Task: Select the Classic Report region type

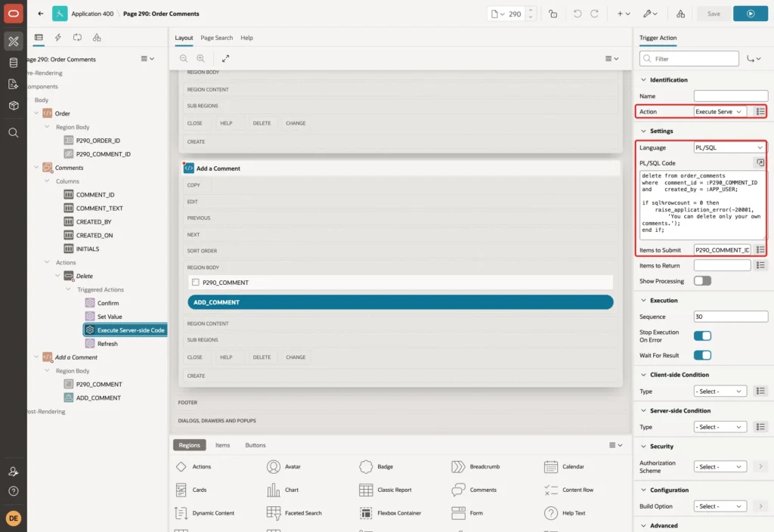Action: coord(385,490)
